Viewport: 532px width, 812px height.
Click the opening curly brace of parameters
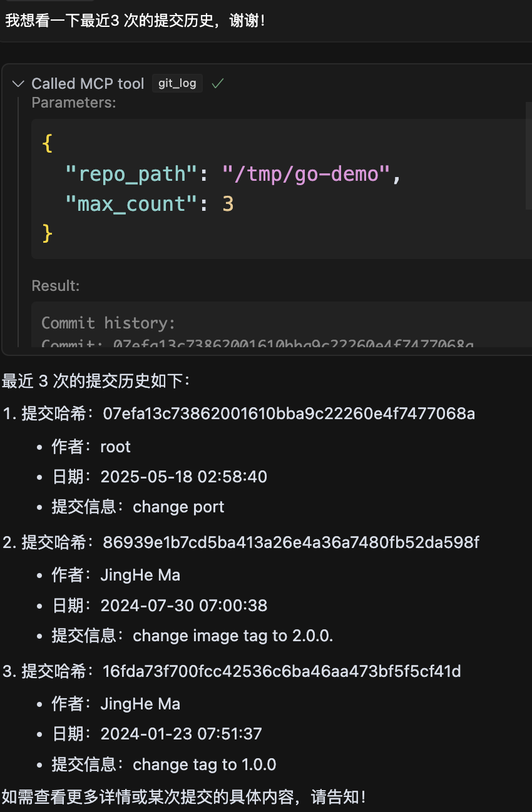[47, 142]
